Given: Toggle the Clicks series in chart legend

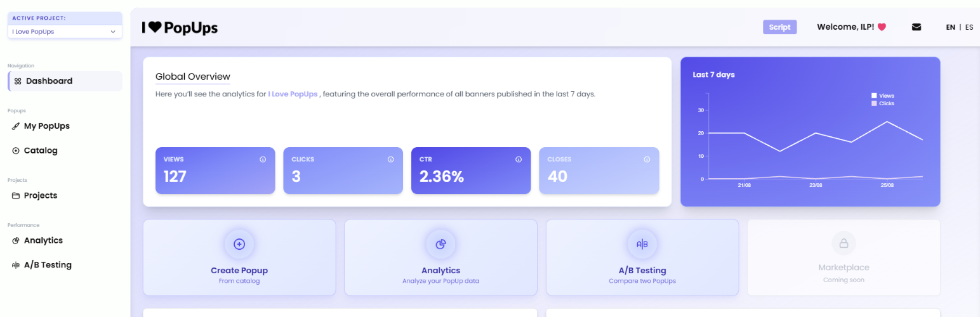Looking at the screenshot, I should click(x=882, y=103).
